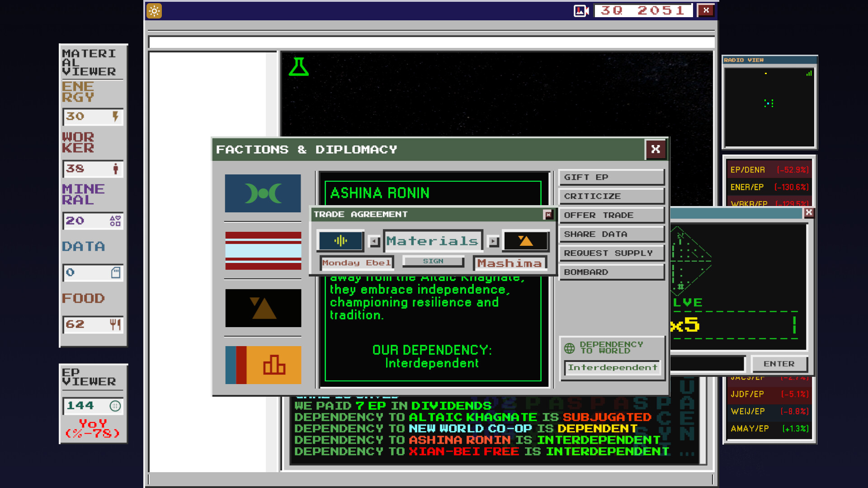The height and width of the screenshot is (488, 868).
Task: Click the left arrow to change the traded resource
Action: pyautogui.click(x=374, y=241)
